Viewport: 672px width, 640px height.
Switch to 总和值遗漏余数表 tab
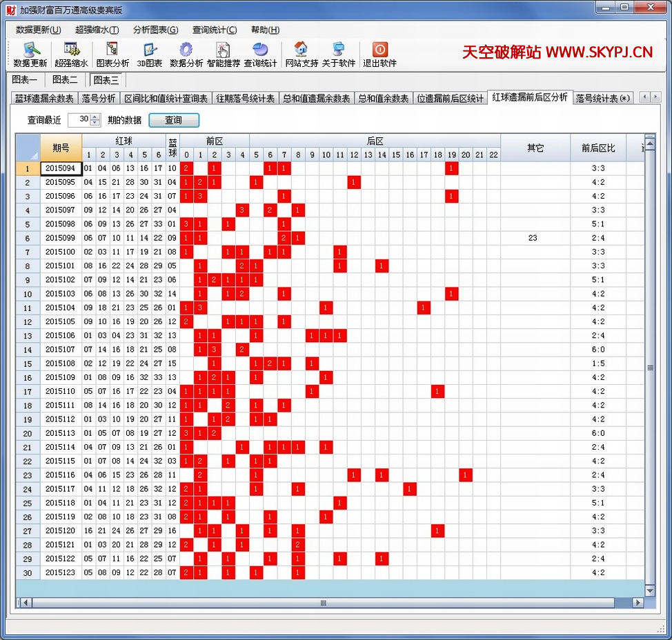pos(317,99)
